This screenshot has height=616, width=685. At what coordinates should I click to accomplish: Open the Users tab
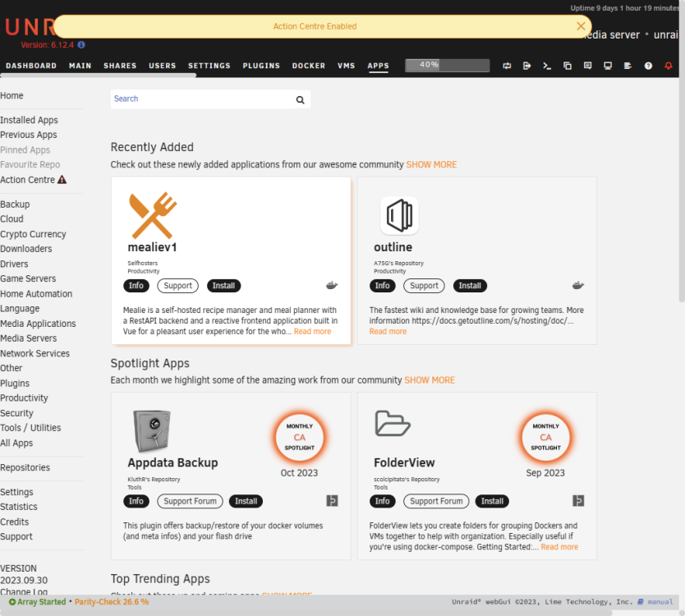click(x=162, y=66)
